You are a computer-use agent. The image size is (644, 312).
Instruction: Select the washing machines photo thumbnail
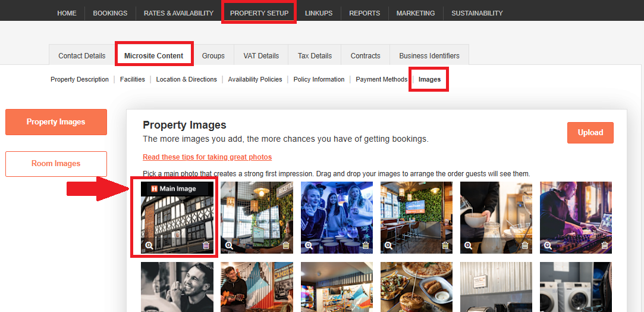click(575, 287)
